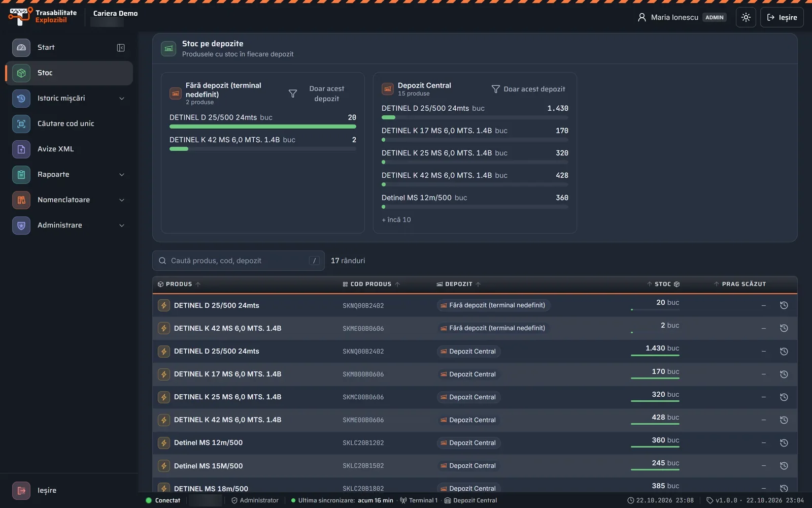Toggle the light/dark theme sun button
This screenshot has height=508, width=812.
(746, 17)
